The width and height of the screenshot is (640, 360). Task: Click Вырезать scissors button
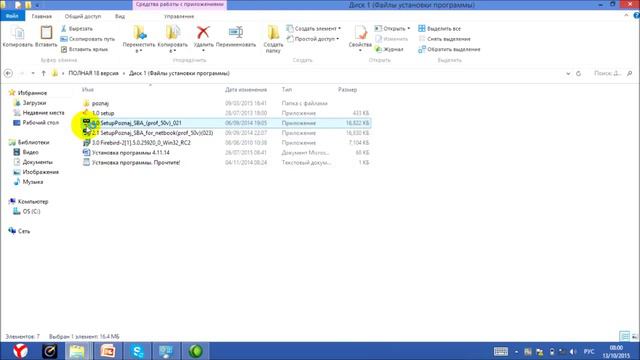[x=76, y=29]
